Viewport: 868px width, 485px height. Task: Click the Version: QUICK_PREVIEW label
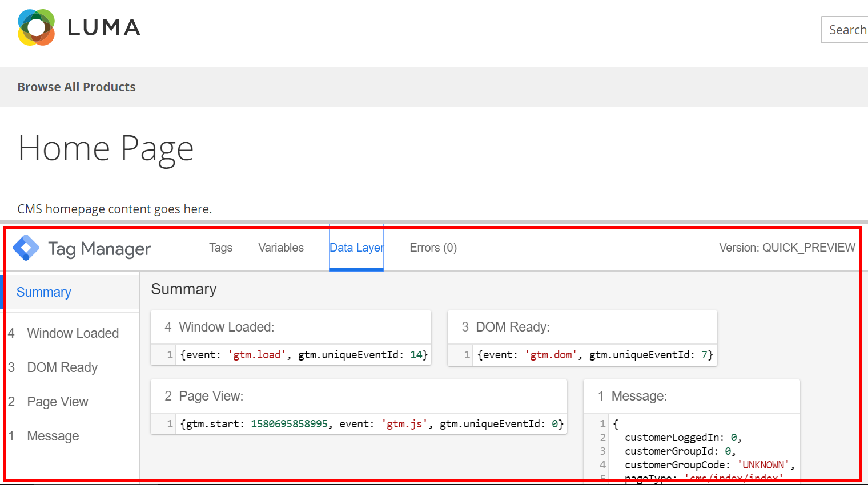coord(787,248)
